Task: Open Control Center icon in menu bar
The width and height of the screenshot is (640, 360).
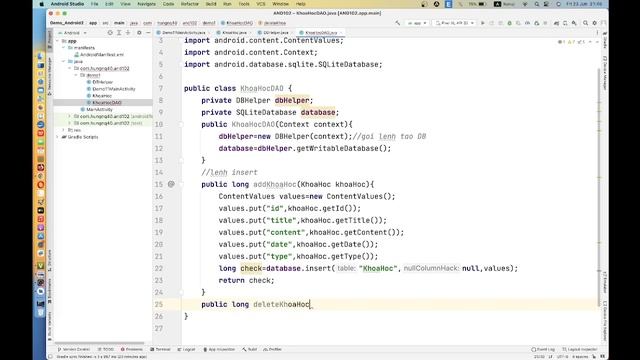Action: point(547,4)
